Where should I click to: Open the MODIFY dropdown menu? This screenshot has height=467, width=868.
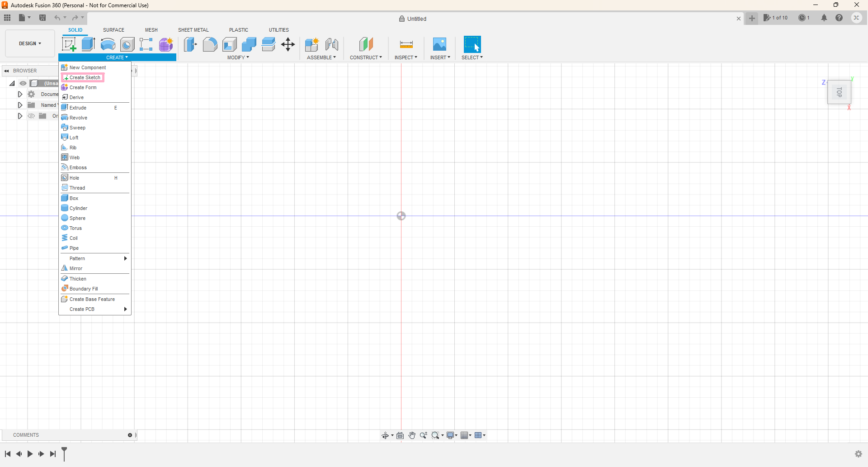[238, 57]
